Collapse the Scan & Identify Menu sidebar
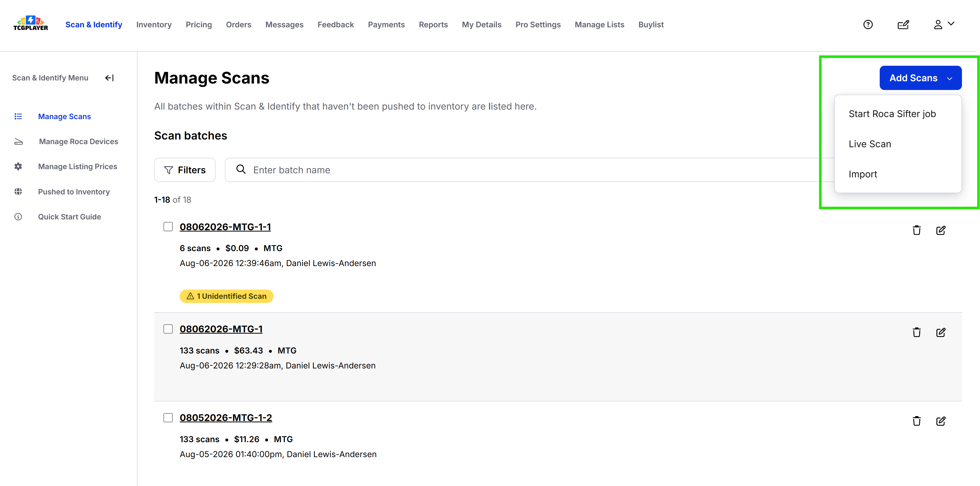 (x=110, y=78)
